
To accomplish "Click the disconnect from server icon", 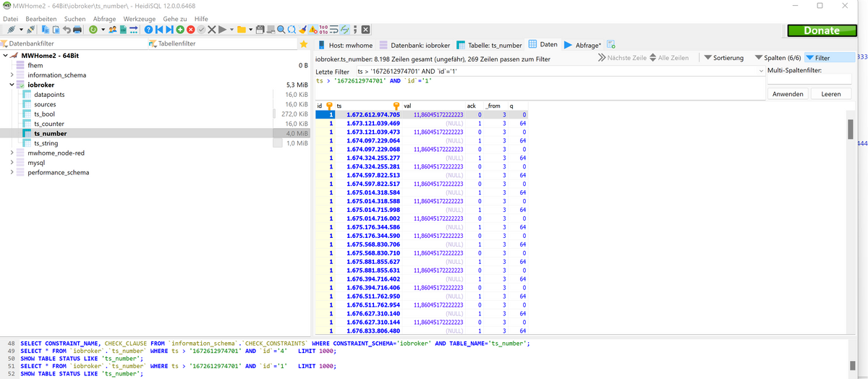I will [30, 30].
